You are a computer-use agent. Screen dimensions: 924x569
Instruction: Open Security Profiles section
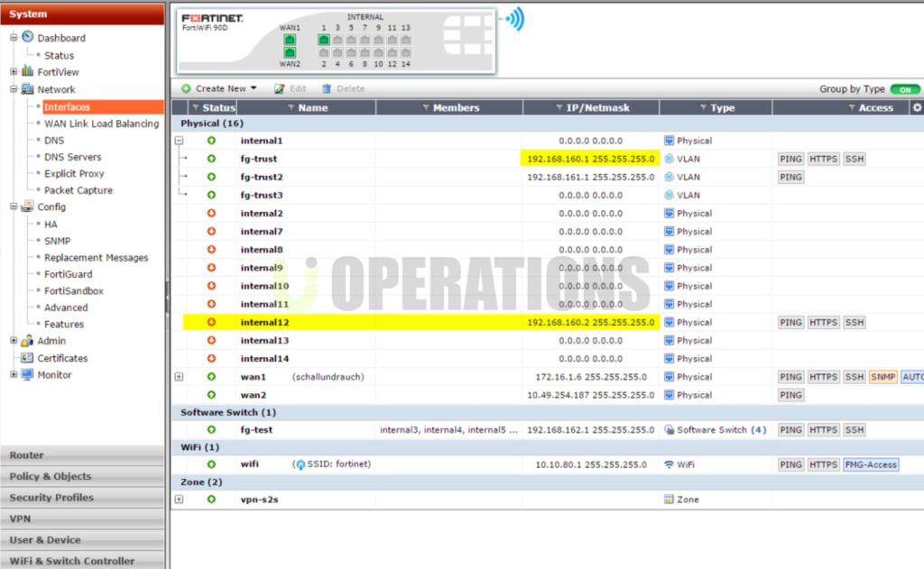click(82, 497)
